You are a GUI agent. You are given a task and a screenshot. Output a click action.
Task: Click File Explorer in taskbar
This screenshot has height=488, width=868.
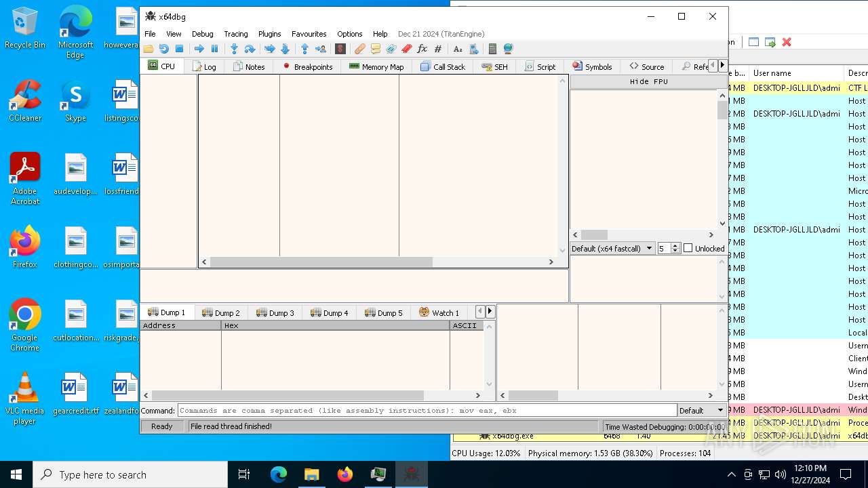(x=311, y=474)
